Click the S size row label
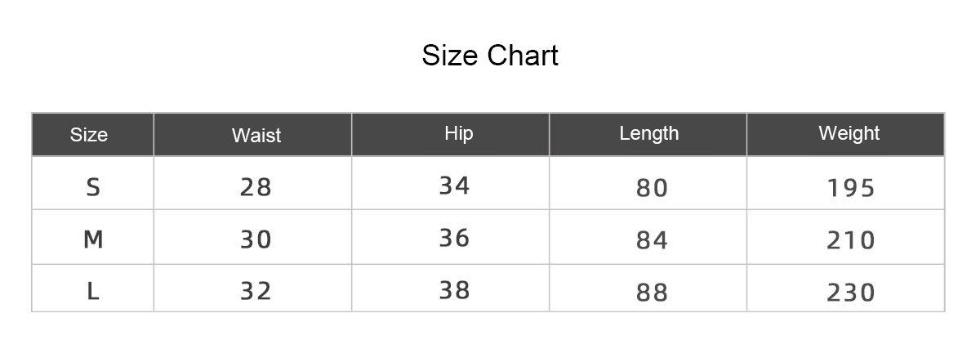Image resolution: width=980 pixels, height=349 pixels. 93,187
